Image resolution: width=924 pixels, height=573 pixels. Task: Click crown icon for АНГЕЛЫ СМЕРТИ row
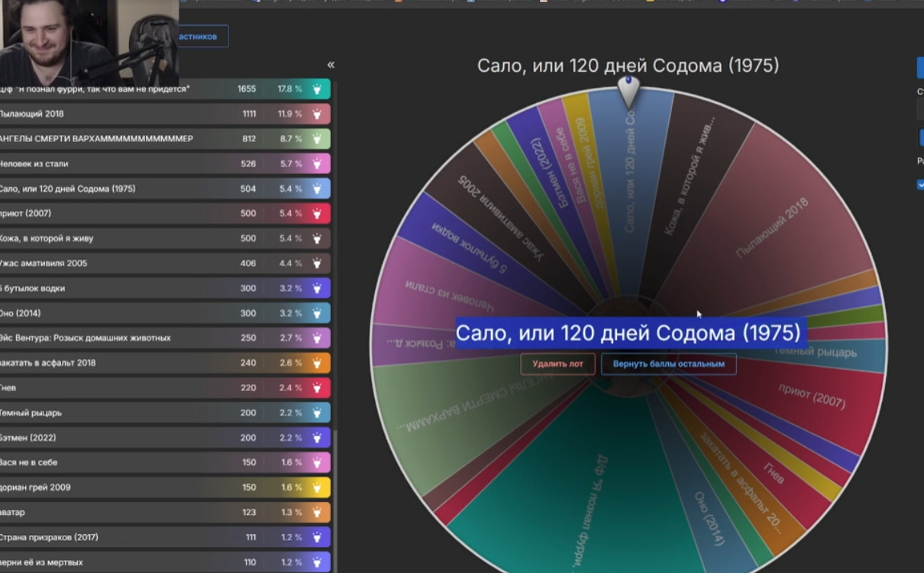pyautogui.click(x=317, y=139)
